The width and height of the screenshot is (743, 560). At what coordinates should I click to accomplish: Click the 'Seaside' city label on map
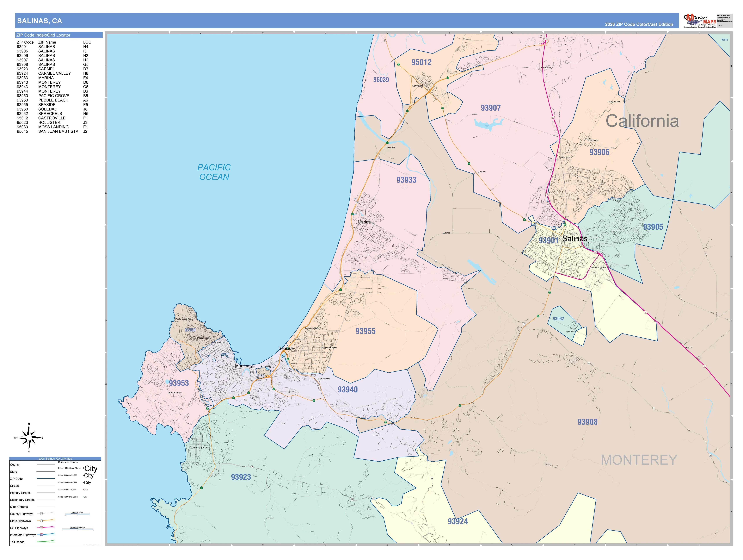pyautogui.click(x=286, y=348)
